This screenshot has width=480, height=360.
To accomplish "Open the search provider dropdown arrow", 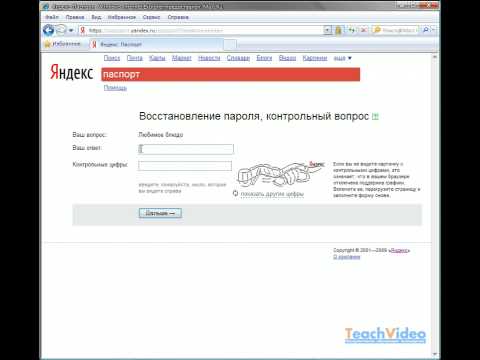I will (433, 30).
